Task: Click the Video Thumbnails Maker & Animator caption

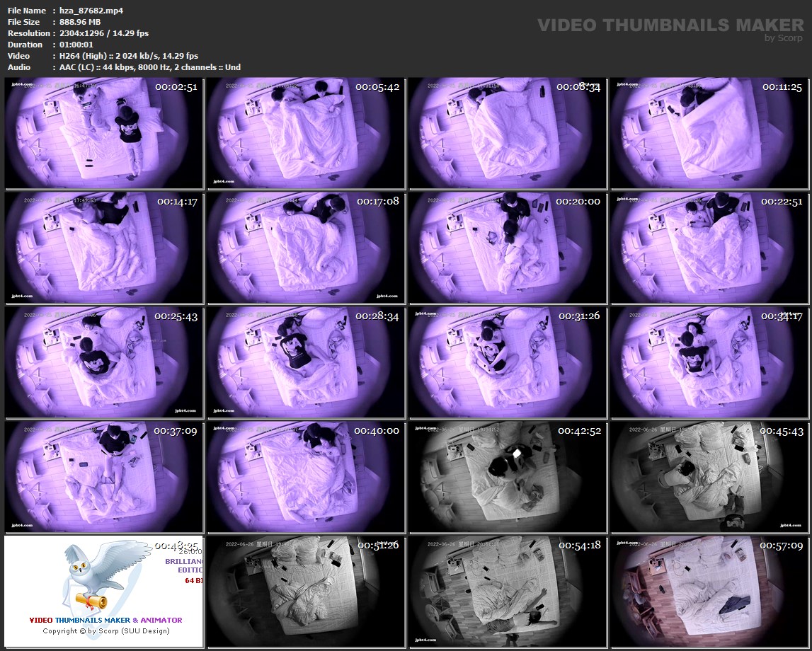Action: (105, 620)
